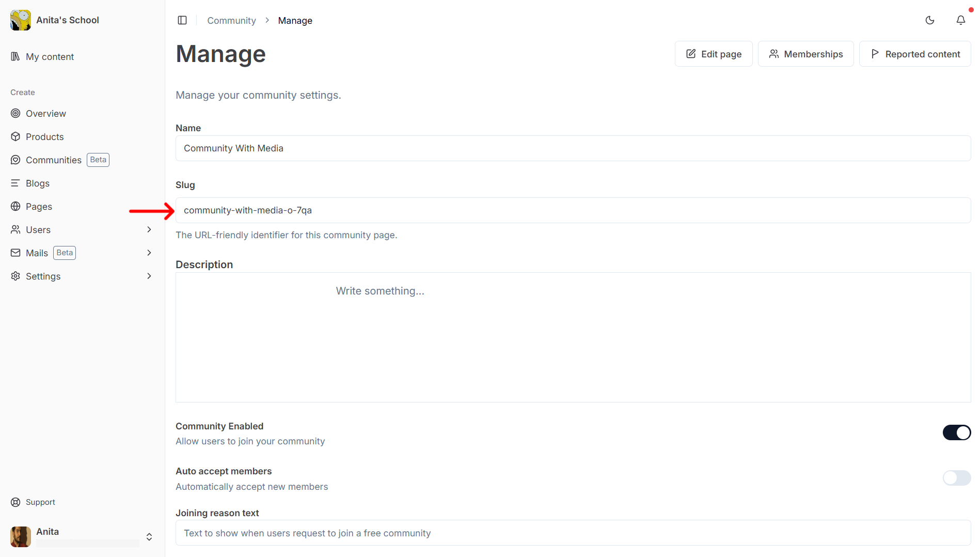Enable Auto accept members

(956, 478)
